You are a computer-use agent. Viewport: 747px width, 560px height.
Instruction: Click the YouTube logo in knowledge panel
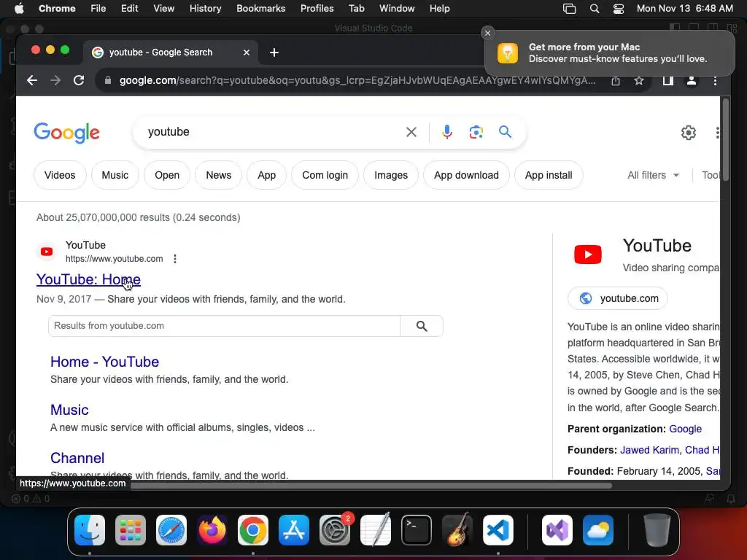pyautogui.click(x=587, y=254)
